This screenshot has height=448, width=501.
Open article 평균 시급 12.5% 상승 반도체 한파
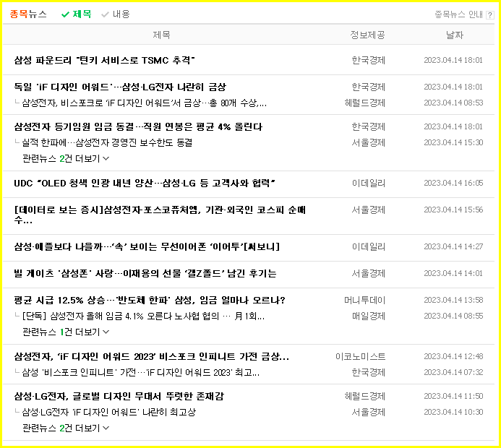click(150, 300)
